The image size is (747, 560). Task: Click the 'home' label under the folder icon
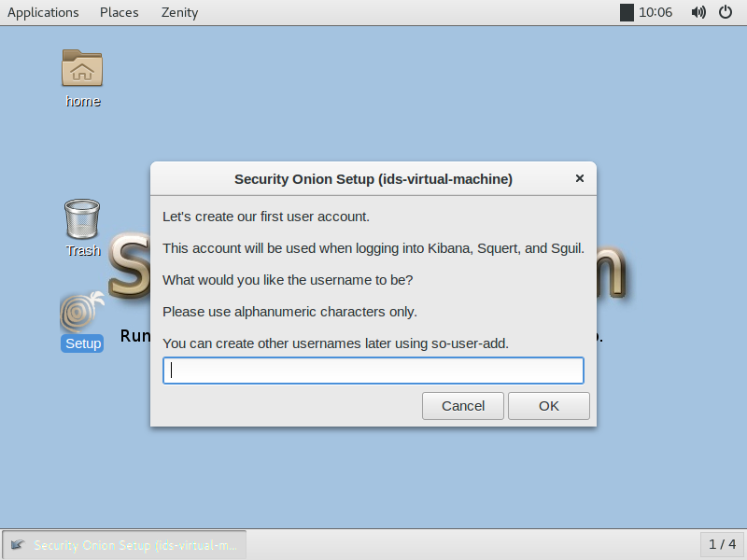click(83, 101)
